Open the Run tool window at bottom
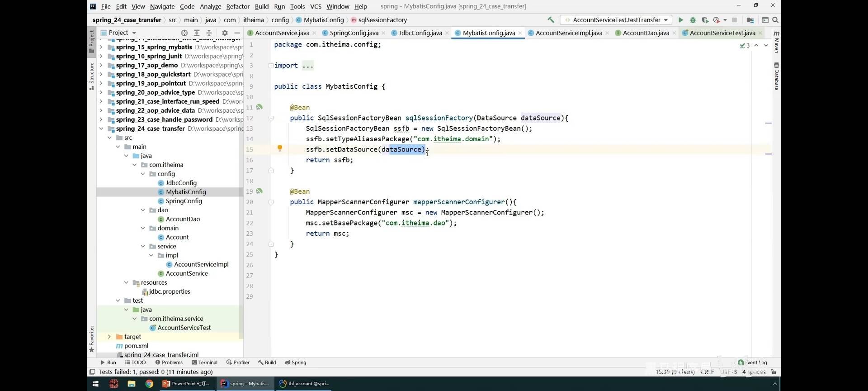 coord(108,362)
